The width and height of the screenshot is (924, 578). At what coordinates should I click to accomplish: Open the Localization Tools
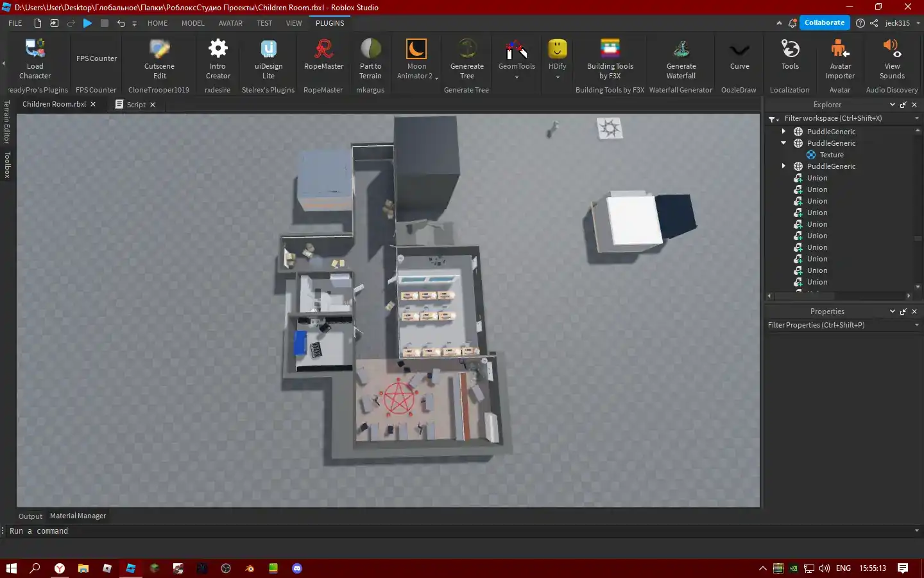(x=790, y=56)
